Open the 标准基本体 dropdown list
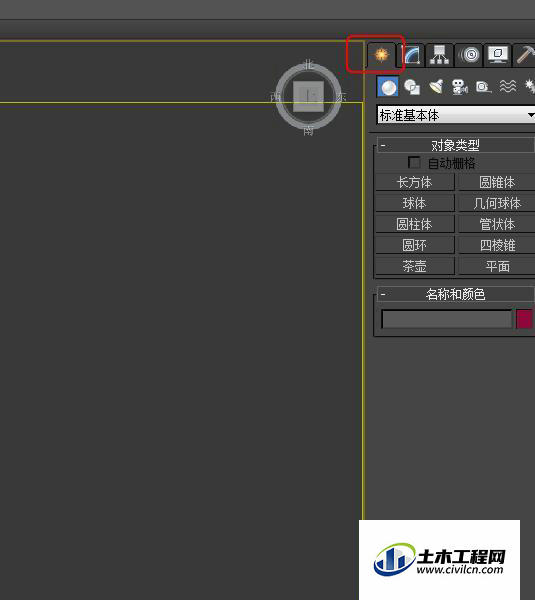535x600 pixels. pos(455,115)
